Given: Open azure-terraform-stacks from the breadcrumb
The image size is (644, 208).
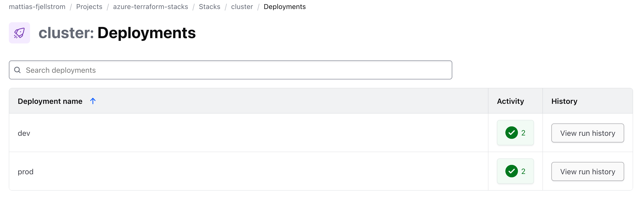Looking at the screenshot, I should [151, 7].
